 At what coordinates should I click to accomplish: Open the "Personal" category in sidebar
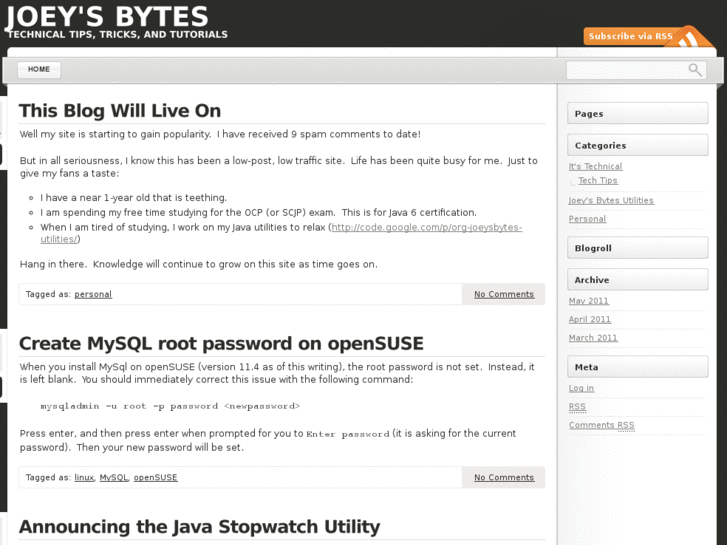587,219
